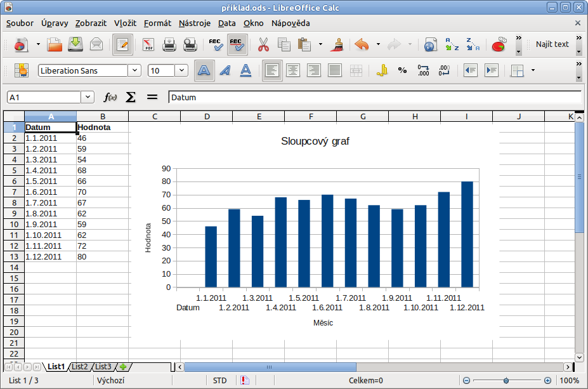Screen dimensions: 588x389
Task: Expand the New document dropdown arrow
Action: click(x=38, y=44)
